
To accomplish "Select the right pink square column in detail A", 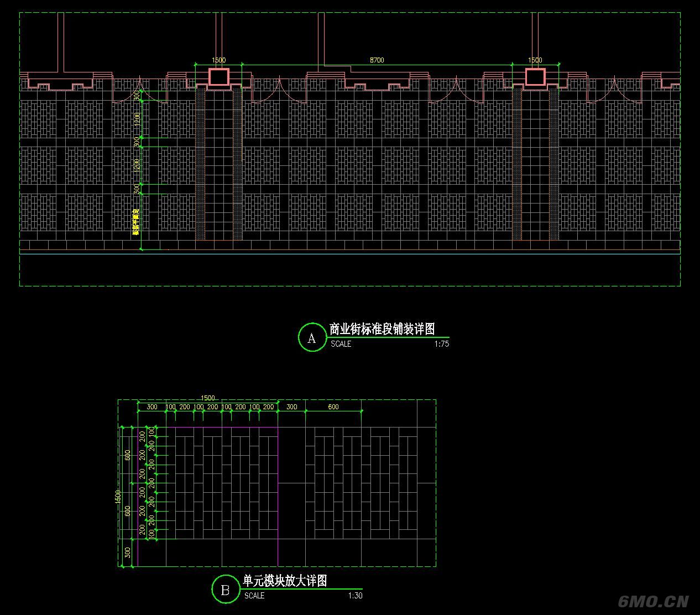I will pyautogui.click(x=535, y=77).
